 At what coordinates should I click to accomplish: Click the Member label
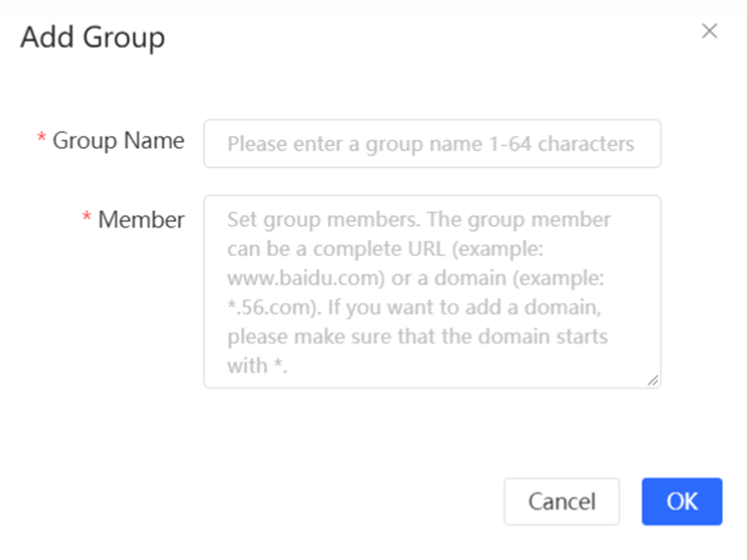point(141,220)
